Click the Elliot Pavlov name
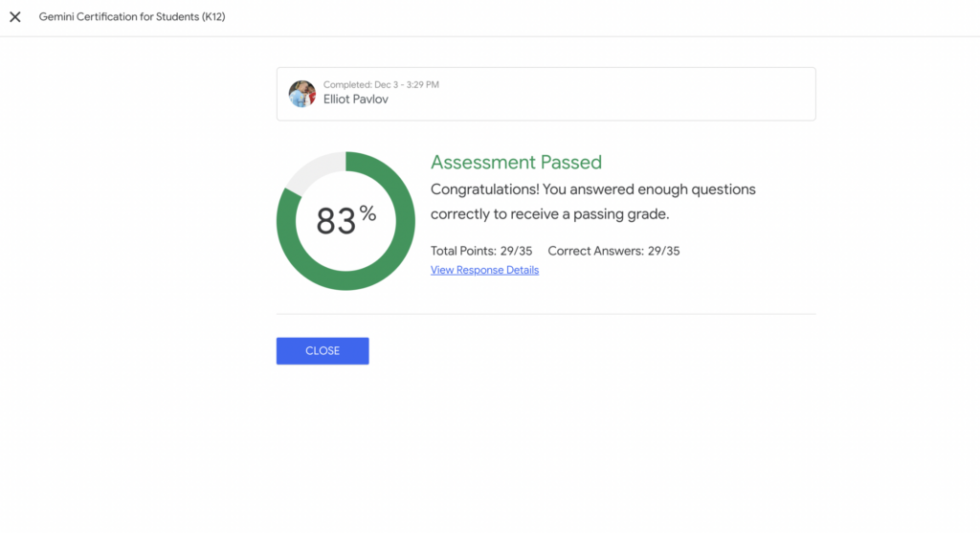 [356, 100]
